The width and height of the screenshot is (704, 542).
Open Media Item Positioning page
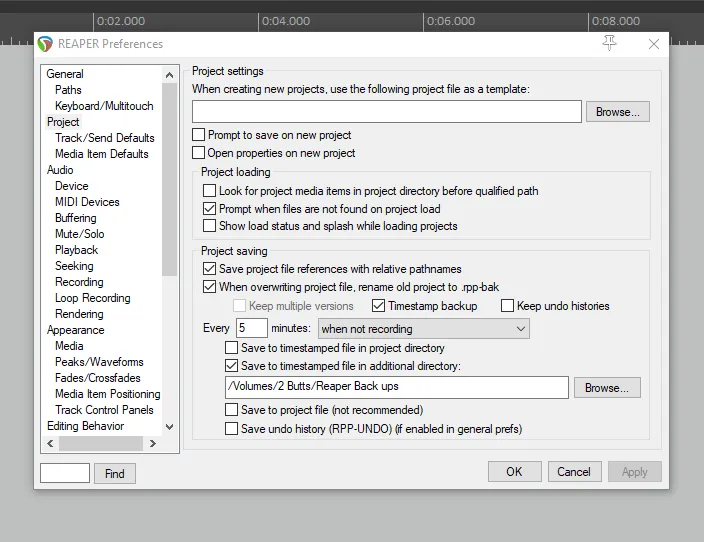[107, 394]
